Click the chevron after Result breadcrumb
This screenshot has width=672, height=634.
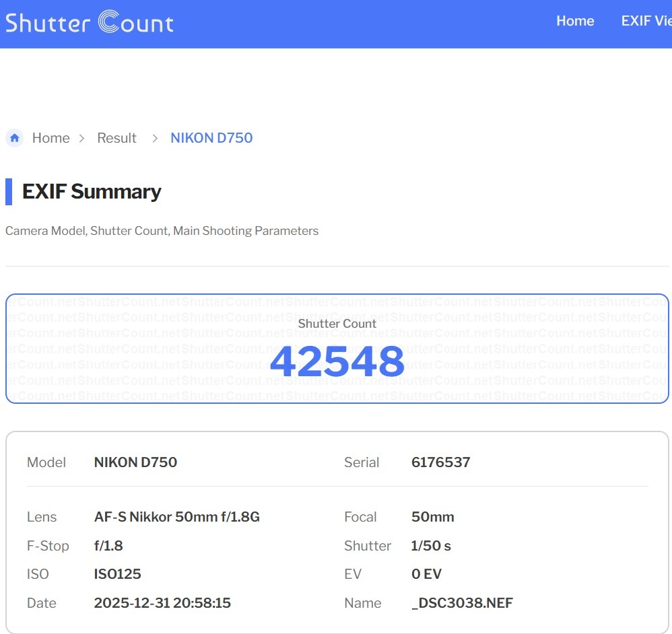point(155,138)
